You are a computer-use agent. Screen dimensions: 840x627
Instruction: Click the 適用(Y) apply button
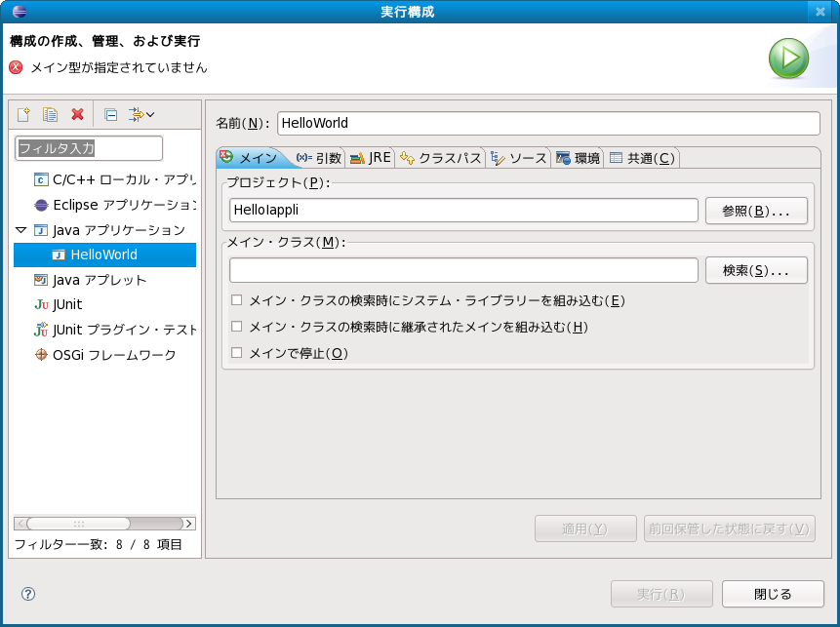coord(585,529)
